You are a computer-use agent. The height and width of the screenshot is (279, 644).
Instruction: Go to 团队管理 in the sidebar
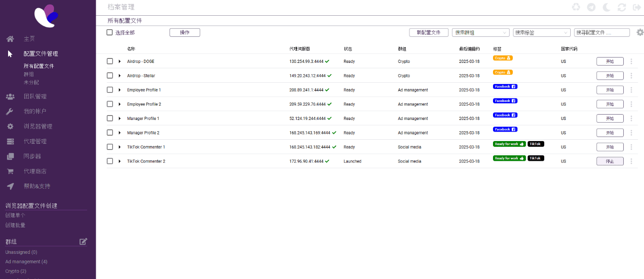click(35, 97)
